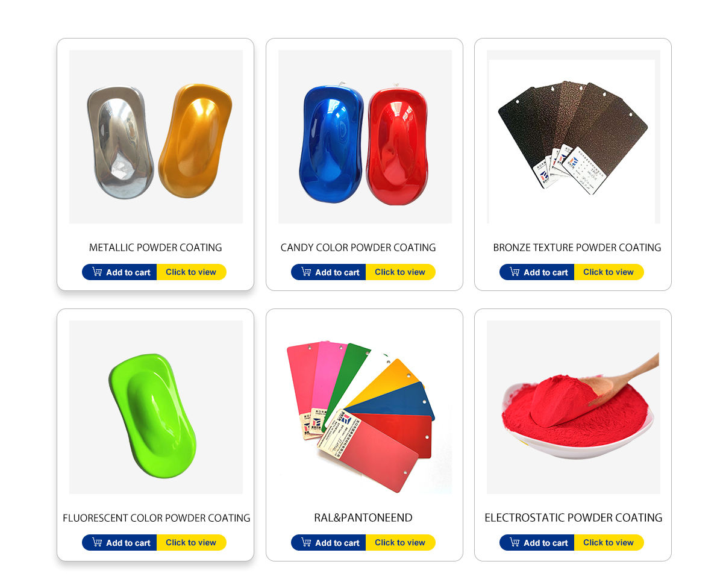Click to view Fluorescent Color Powder Coating
723x588 pixels.
(192, 542)
